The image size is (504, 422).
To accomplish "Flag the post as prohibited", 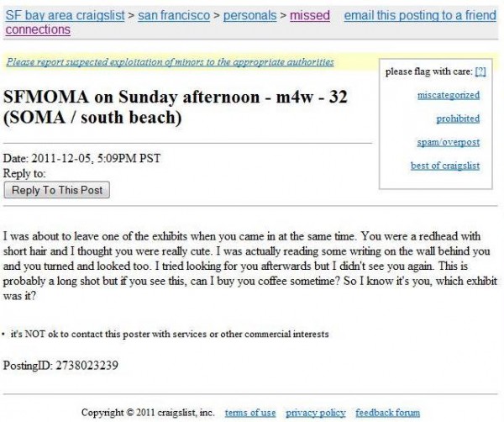I will click(458, 119).
